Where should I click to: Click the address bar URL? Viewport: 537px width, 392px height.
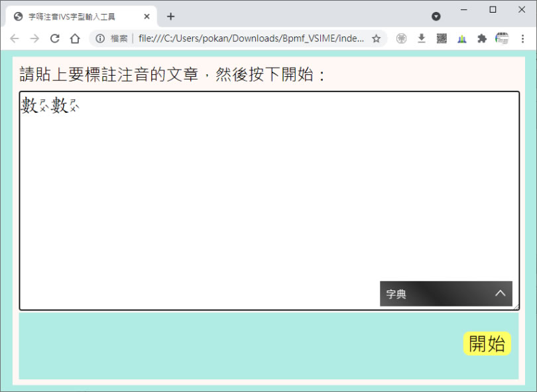click(x=251, y=38)
